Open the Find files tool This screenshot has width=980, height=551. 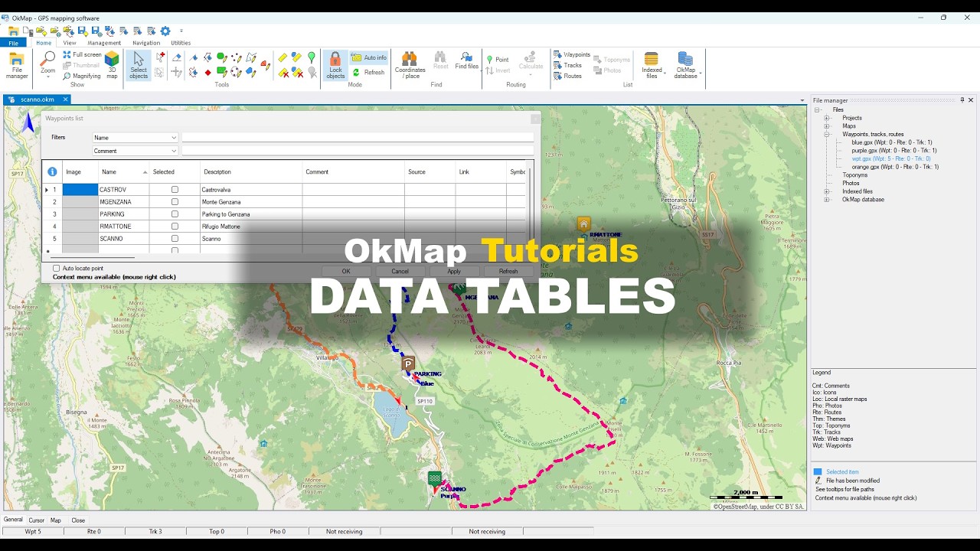pyautogui.click(x=466, y=61)
